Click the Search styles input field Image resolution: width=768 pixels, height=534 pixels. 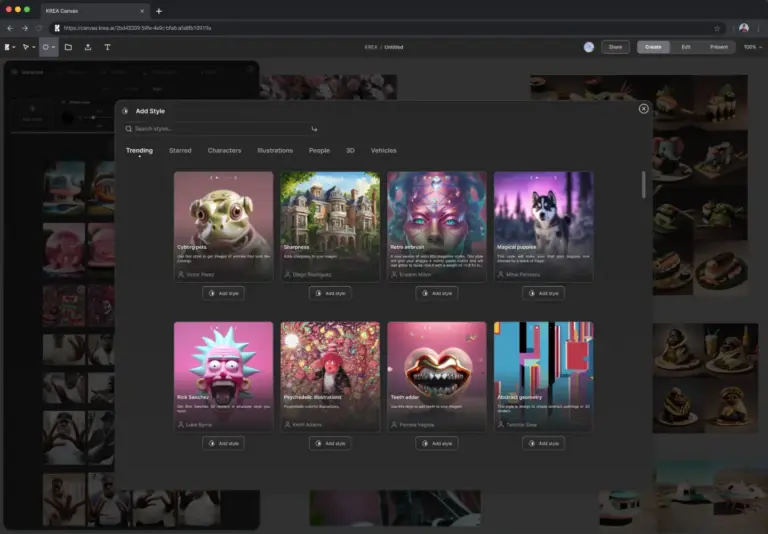pos(215,129)
